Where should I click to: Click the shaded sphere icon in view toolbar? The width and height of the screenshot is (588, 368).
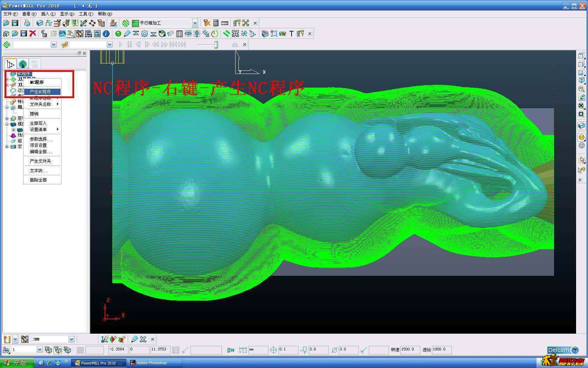pos(581,137)
